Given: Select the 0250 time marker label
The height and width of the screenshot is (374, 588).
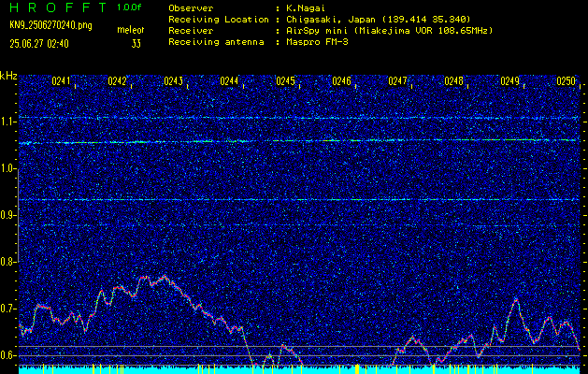Looking at the screenshot, I should point(566,81).
